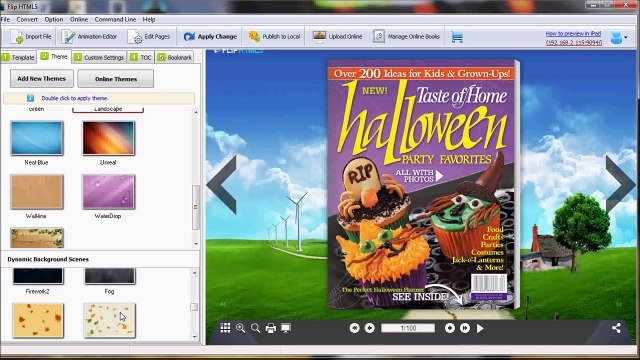Click Upload Online button
This screenshot has height=360, width=640.
(338, 37)
